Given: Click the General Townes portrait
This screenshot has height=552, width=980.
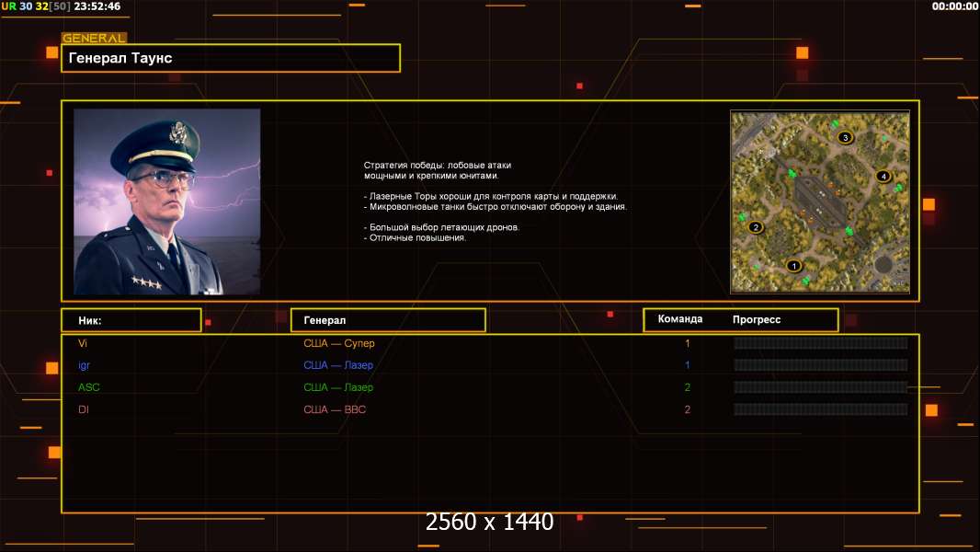Looking at the screenshot, I should tap(167, 201).
